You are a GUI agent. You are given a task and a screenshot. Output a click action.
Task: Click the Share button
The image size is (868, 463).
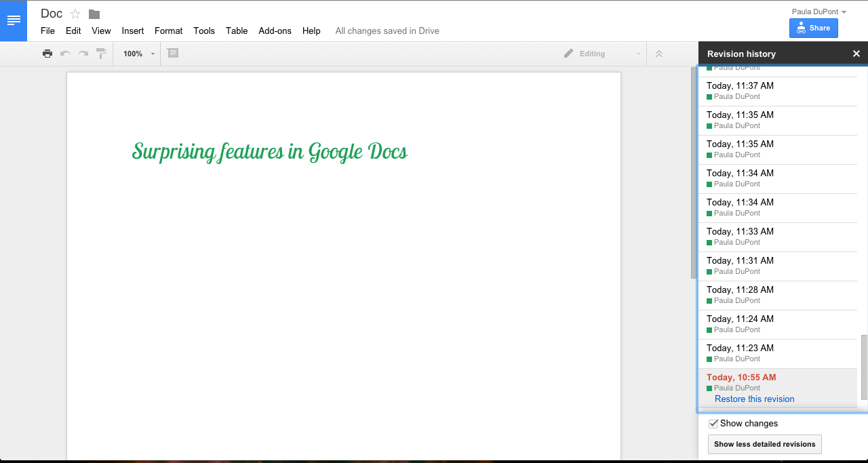tap(814, 28)
